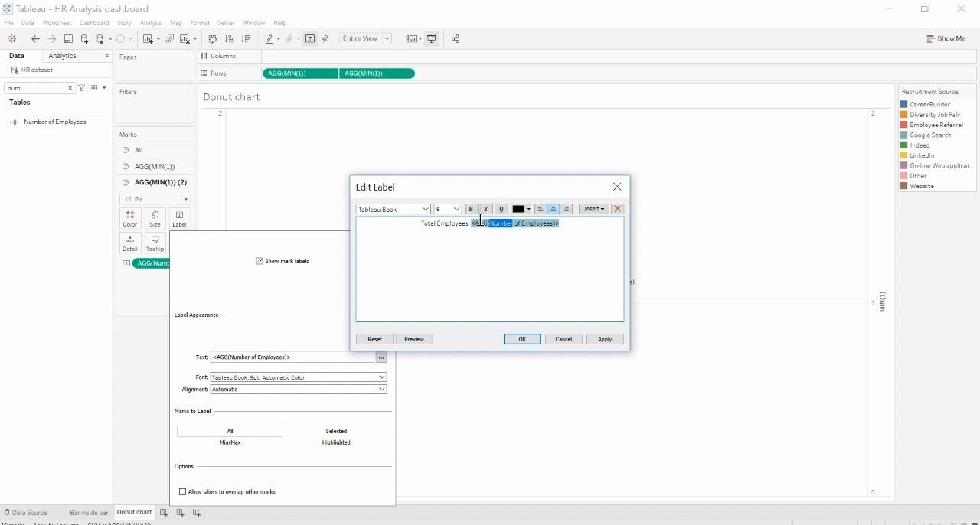Viewport: 980px width, 525px height.
Task: Click the New Worksheet toolbar icon
Action: coord(148,38)
